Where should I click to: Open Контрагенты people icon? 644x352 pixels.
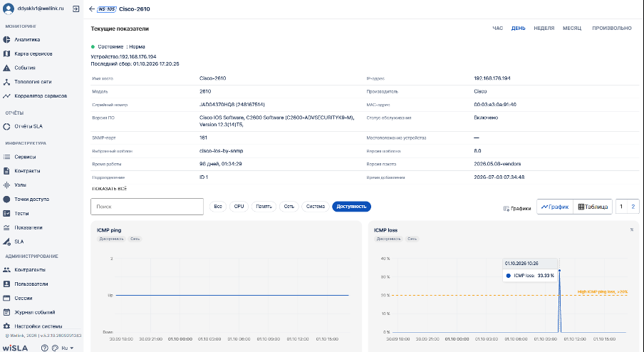click(6, 270)
